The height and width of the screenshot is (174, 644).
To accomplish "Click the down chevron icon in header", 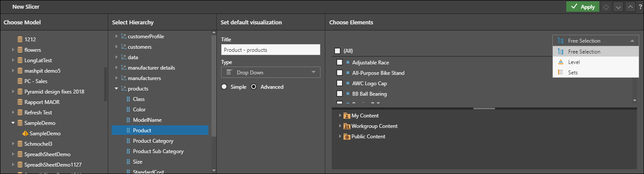I will (x=618, y=7).
